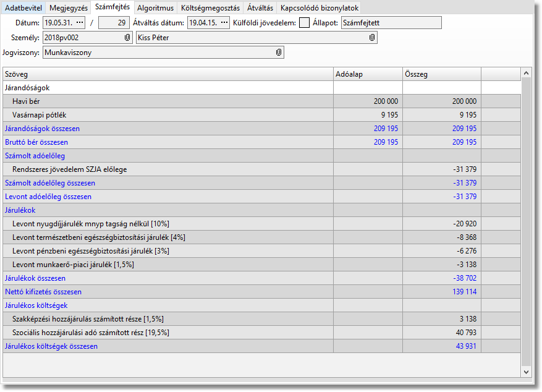The image size is (542, 392).
Task: Open the Dátum date picker ellipsis button
Action: click(x=79, y=23)
